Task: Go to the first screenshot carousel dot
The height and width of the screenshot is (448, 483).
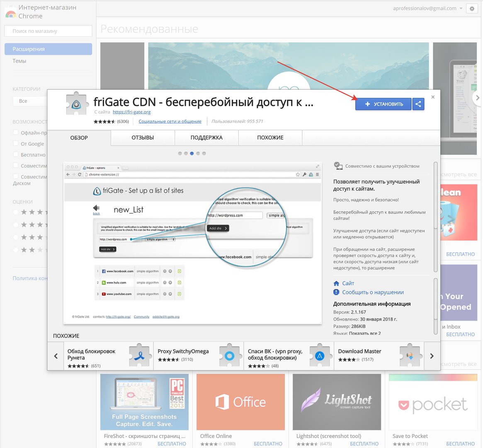Action: coord(180,153)
